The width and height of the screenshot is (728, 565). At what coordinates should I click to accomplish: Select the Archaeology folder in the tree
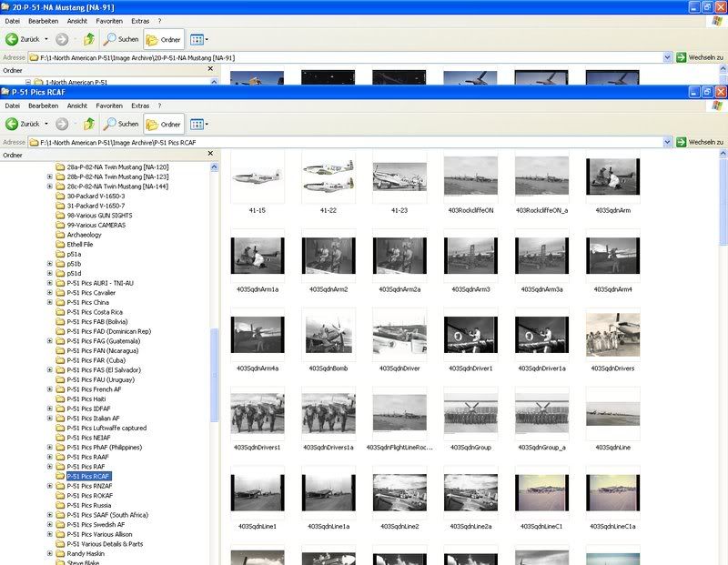(x=84, y=235)
